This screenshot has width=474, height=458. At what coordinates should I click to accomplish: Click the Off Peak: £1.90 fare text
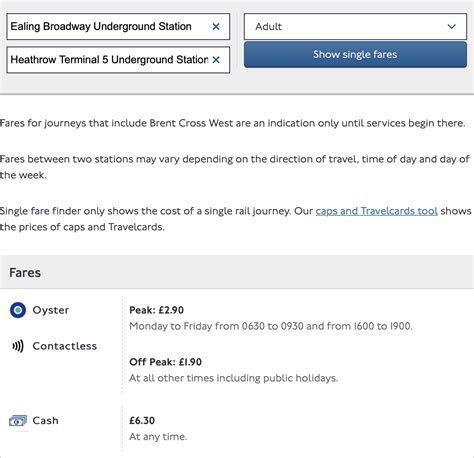click(x=165, y=362)
